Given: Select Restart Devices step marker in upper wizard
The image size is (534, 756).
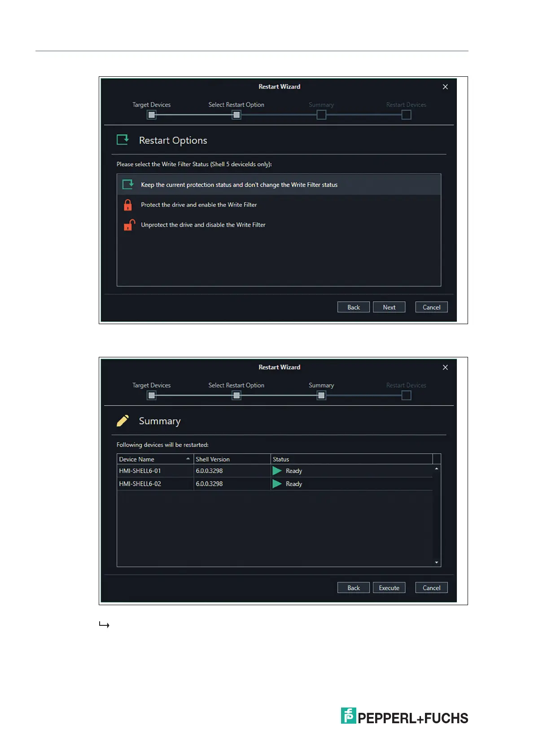Looking at the screenshot, I should pyautogui.click(x=406, y=115).
